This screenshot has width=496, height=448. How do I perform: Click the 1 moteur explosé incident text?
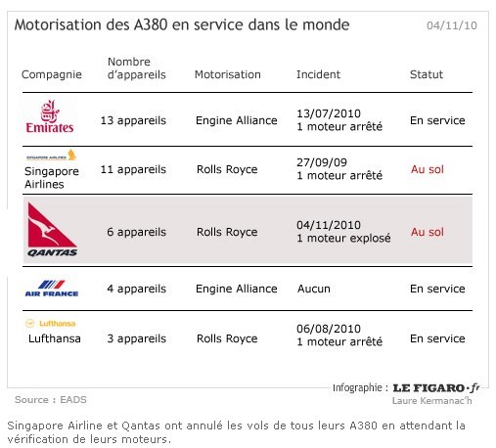(343, 238)
